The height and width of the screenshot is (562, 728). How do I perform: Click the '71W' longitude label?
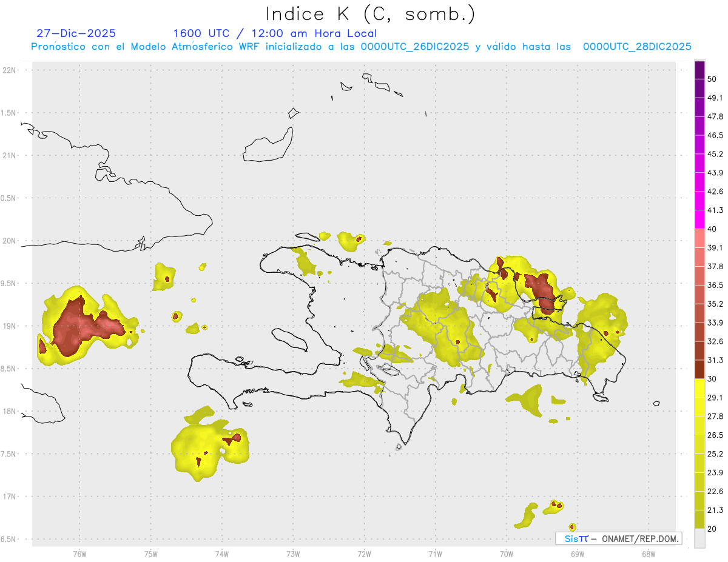[435, 554]
